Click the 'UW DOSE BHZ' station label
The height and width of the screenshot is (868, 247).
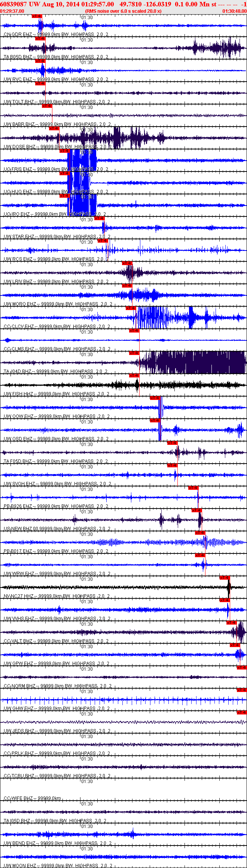(x=19, y=147)
